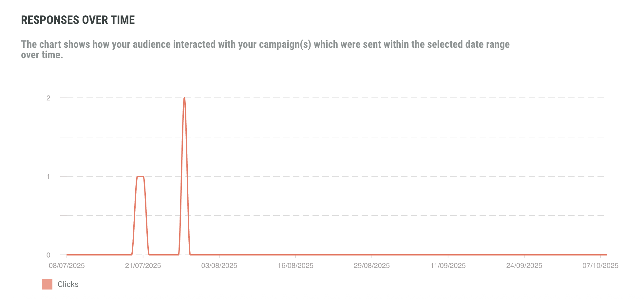Click the 03/08/2025 axis date
The width and height of the screenshot is (644, 299).
(219, 266)
